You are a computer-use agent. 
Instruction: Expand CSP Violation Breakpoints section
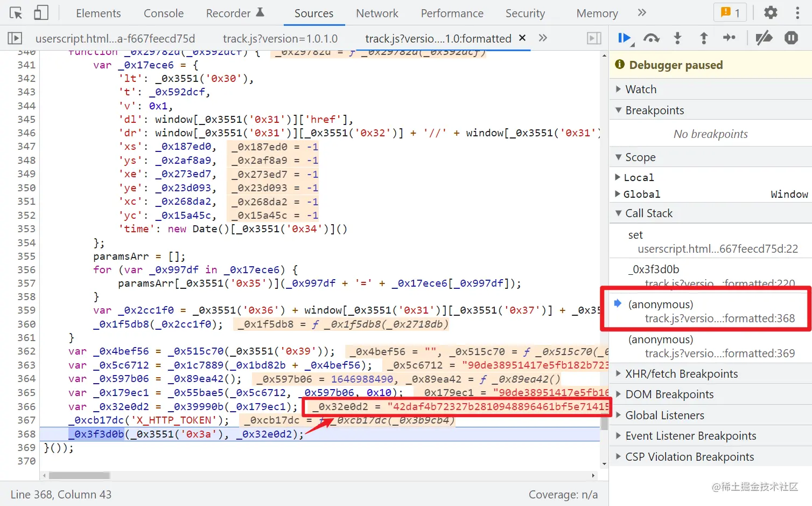[x=711, y=456]
